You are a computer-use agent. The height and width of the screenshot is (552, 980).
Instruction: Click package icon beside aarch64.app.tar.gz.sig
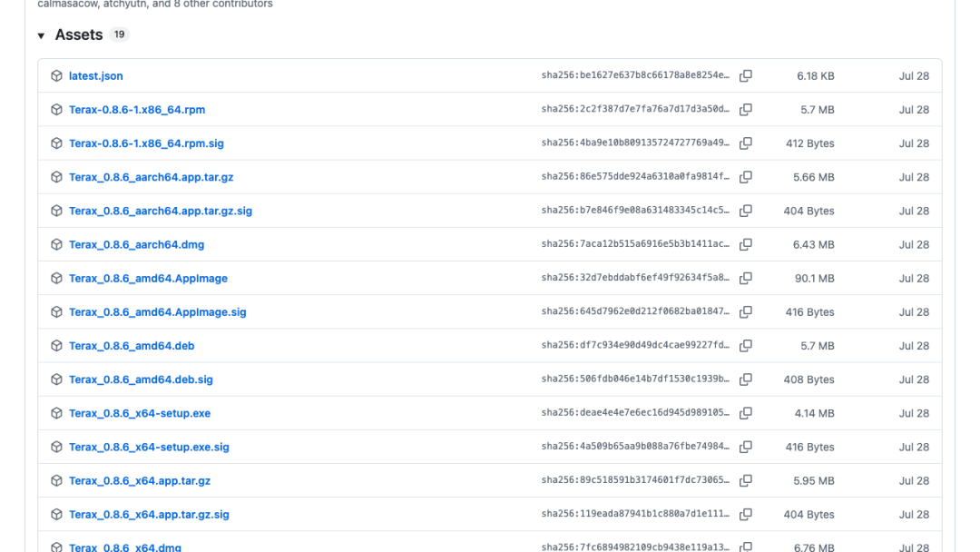click(56, 211)
